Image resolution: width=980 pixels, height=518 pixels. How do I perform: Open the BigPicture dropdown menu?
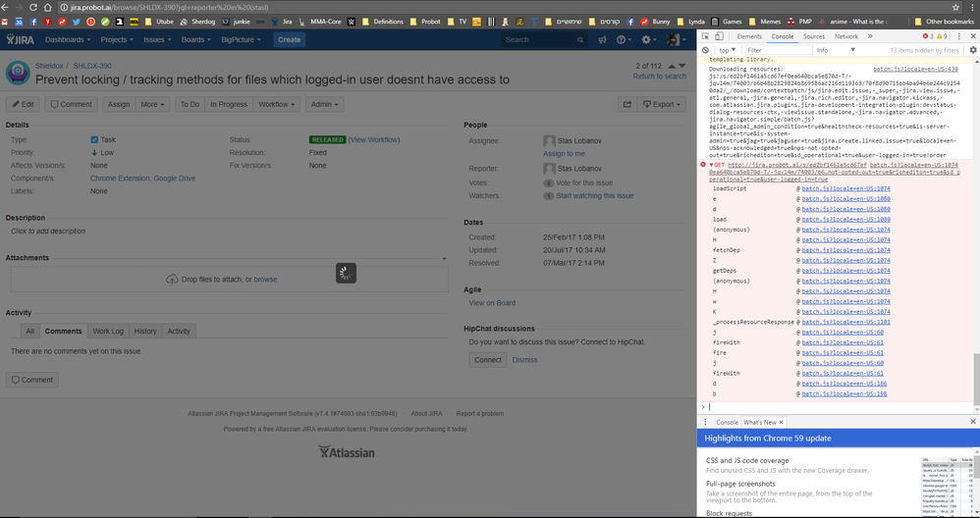241,39
